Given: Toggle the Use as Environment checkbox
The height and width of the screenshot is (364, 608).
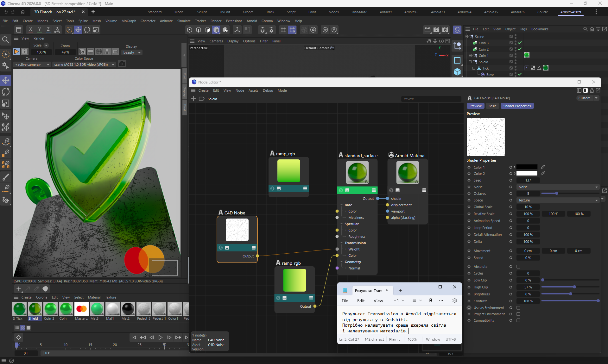Looking at the screenshot, I should pyautogui.click(x=518, y=308).
